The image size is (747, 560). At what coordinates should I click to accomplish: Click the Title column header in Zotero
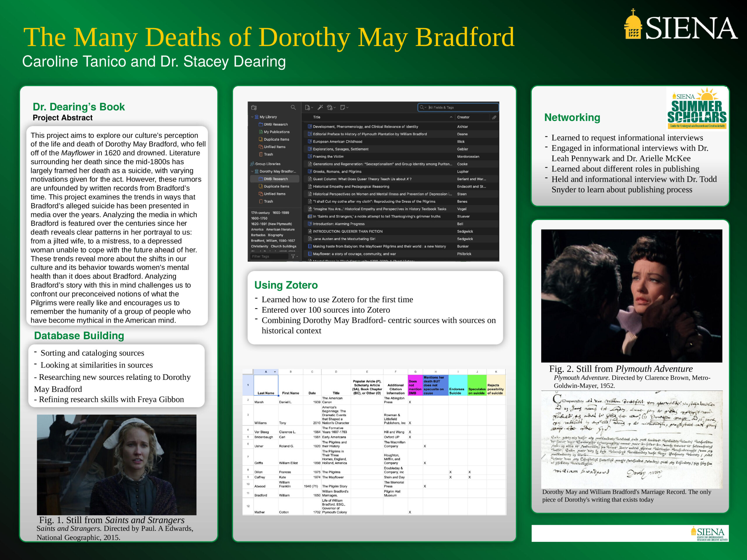[x=316, y=117]
